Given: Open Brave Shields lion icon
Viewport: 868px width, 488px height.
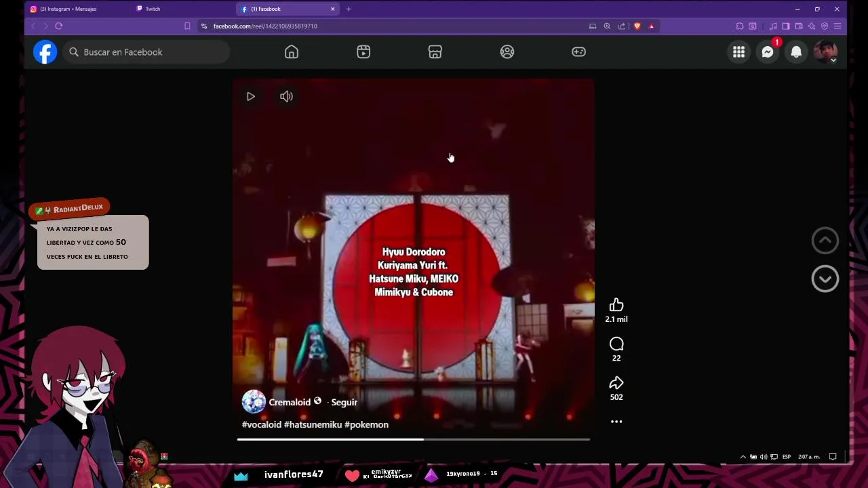Looking at the screenshot, I should [637, 26].
